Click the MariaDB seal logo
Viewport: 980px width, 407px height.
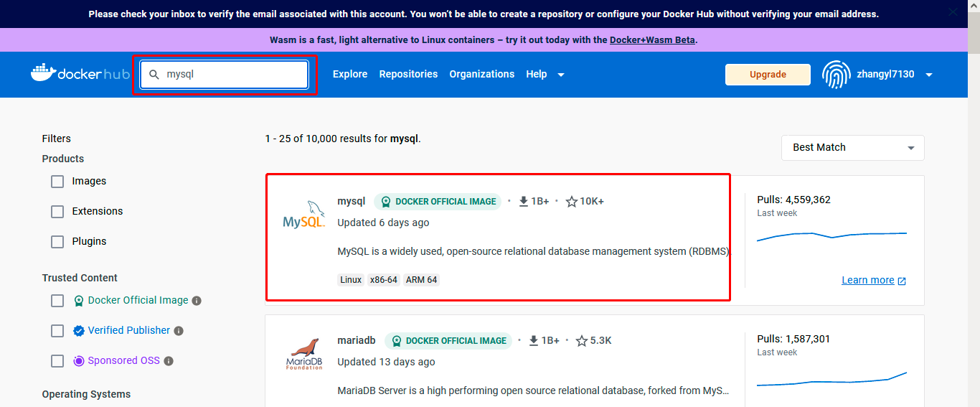[x=304, y=354]
